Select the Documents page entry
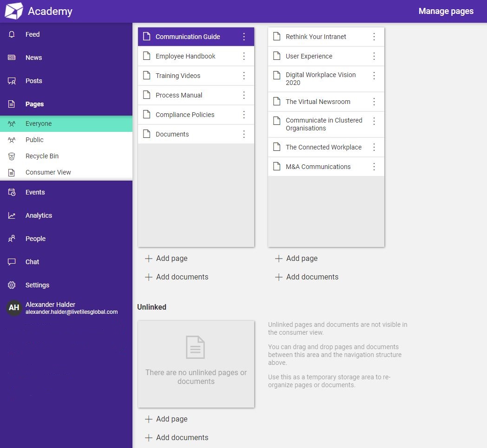487x448 pixels. point(196,134)
